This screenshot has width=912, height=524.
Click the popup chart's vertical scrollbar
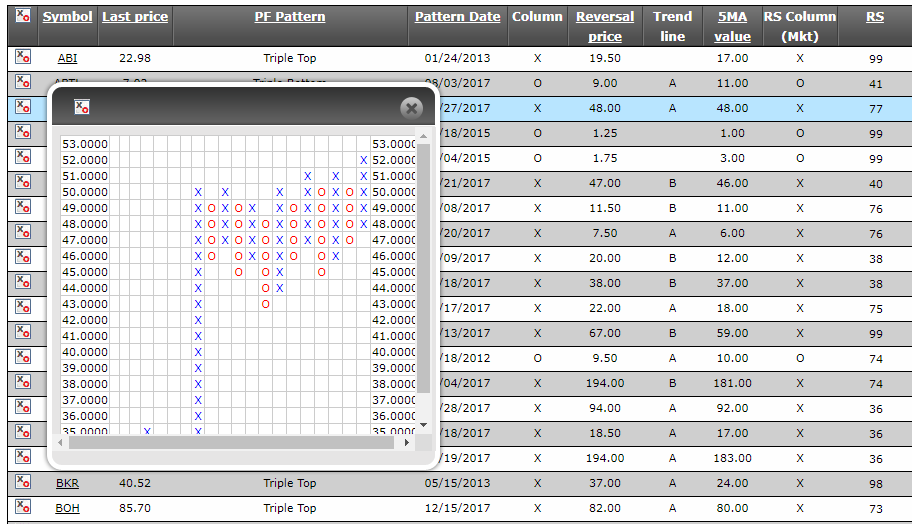424,270
